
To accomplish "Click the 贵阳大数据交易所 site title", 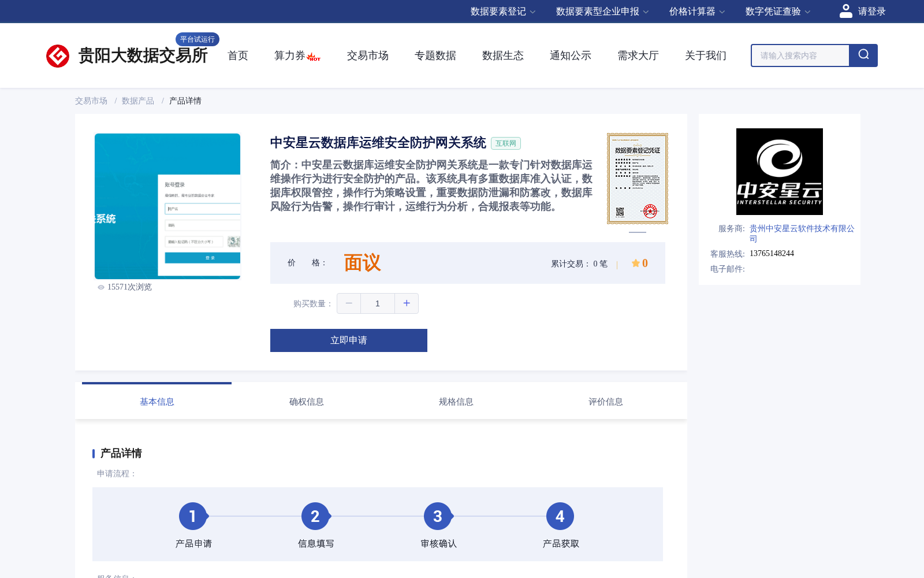I will [143, 55].
